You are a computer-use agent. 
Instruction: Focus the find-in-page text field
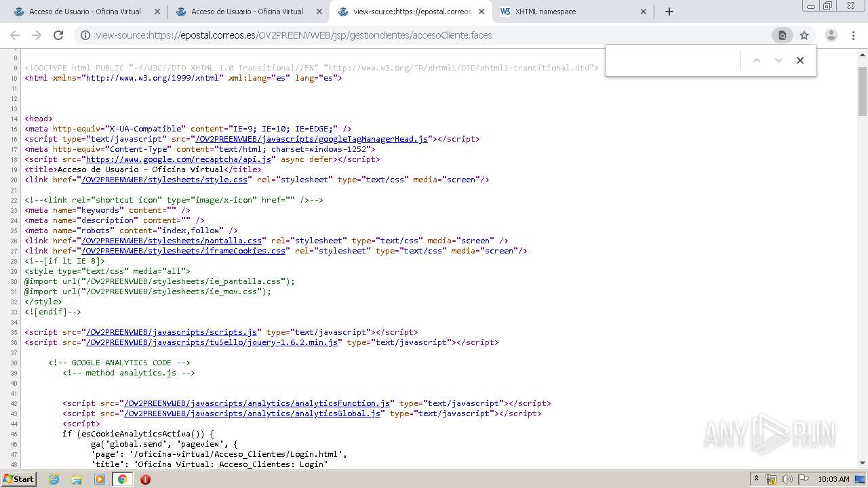click(x=673, y=60)
